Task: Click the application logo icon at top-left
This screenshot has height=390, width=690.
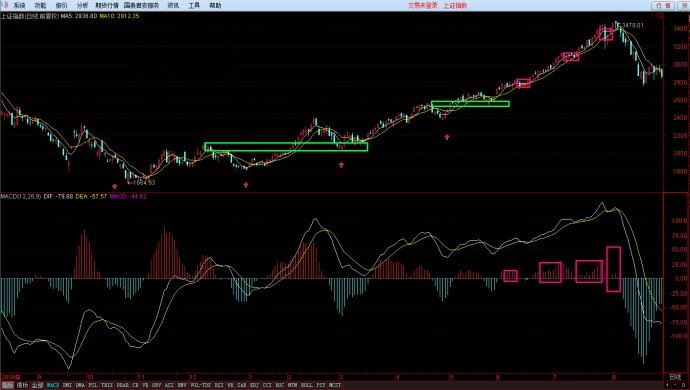Action: click(x=4, y=5)
